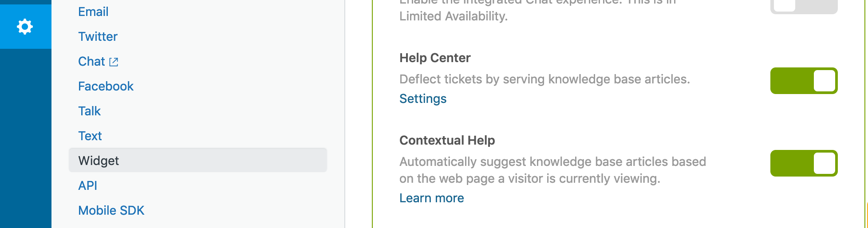Viewport: 868px width, 228px height.
Task: Click the Contextual Help description text
Action: pos(552,170)
